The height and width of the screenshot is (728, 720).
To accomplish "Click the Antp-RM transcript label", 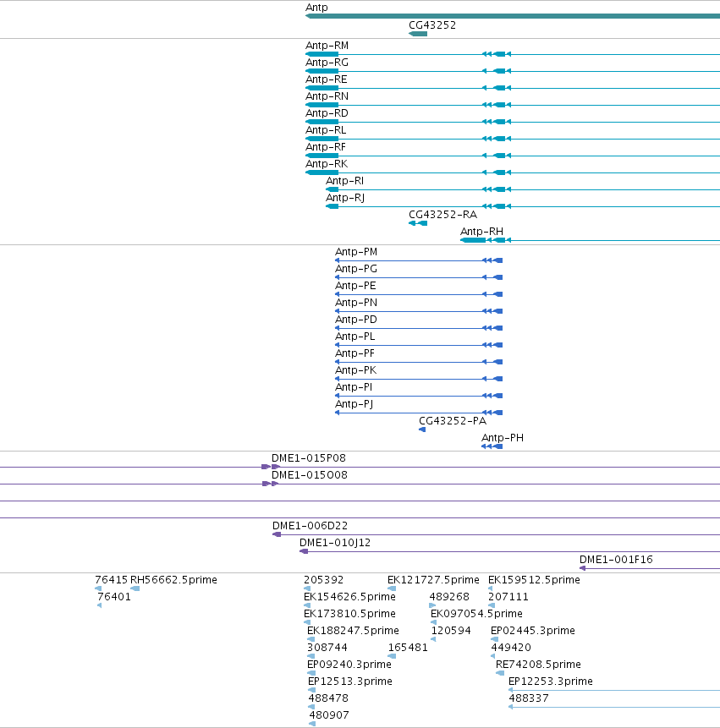I will click(x=327, y=46).
